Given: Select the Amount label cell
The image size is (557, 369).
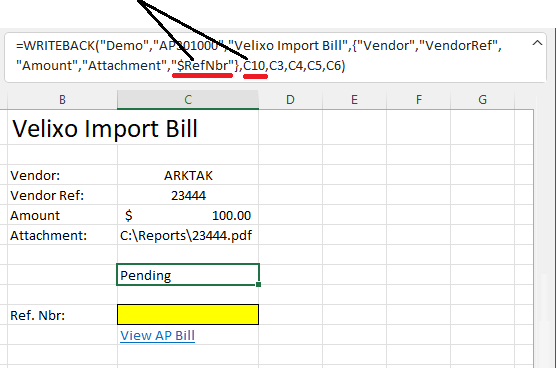Looking at the screenshot, I should click(62, 215).
